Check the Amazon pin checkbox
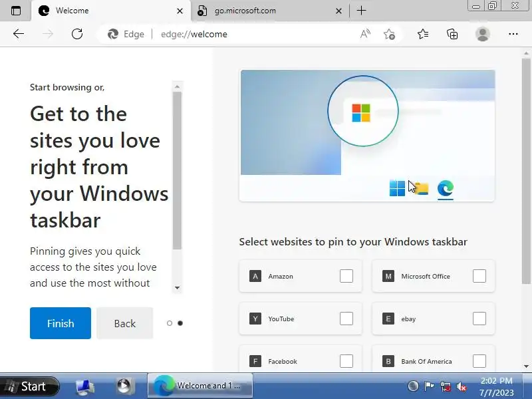This screenshot has width=532, height=399. (x=346, y=276)
